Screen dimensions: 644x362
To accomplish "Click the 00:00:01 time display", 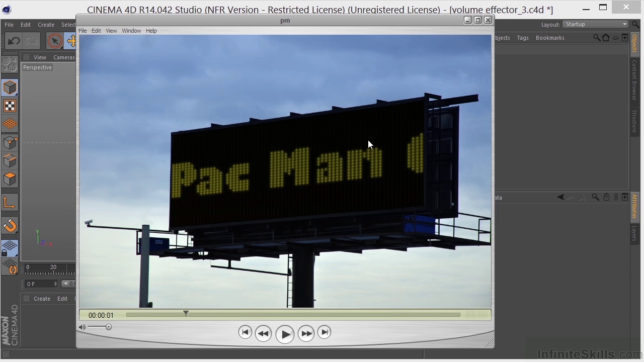I will click(x=101, y=315).
